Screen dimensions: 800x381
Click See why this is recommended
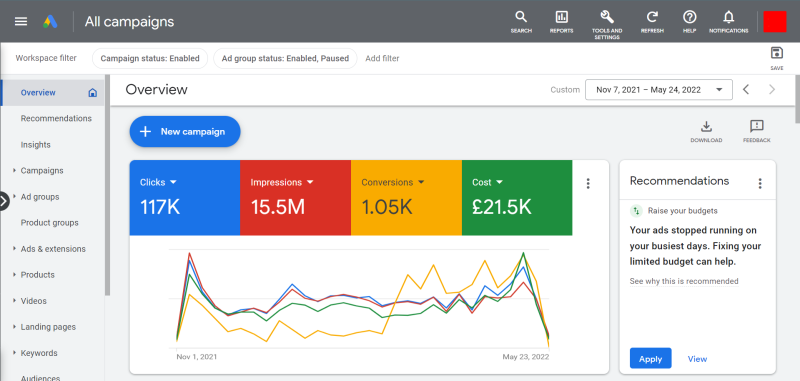(684, 281)
